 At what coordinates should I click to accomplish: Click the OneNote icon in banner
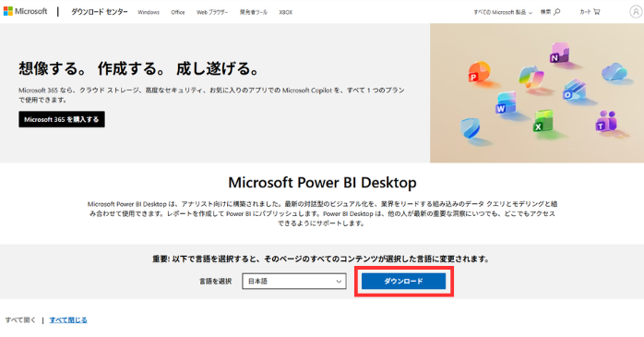click(559, 53)
